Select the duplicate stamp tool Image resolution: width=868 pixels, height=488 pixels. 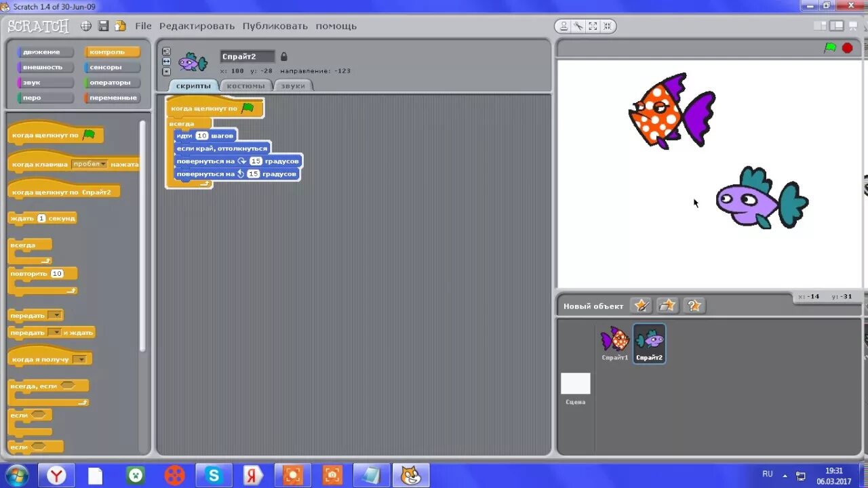point(564,26)
